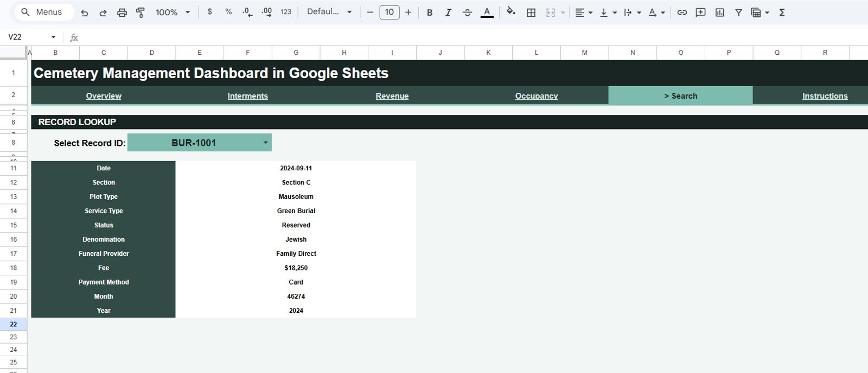Click the Menus search box
The height and width of the screenshot is (373, 868).
click(44, 12)
